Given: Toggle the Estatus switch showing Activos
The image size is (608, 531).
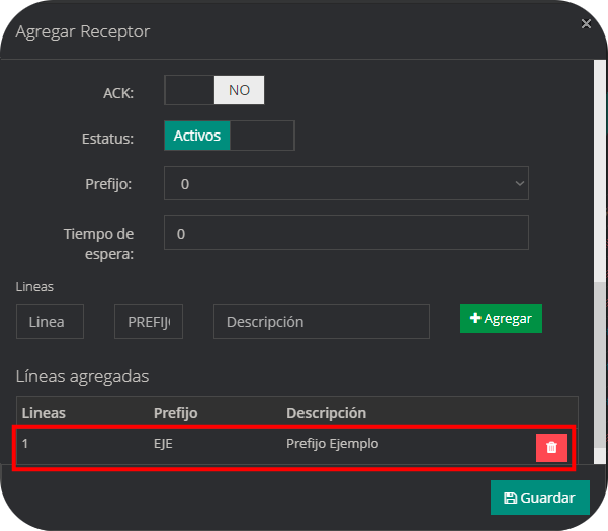Looking at the screenshot, I should point(197,136).
